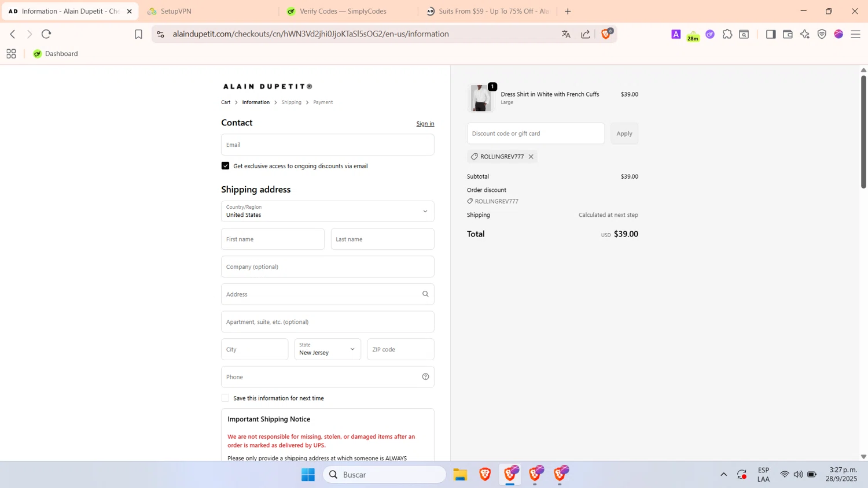Focus the Last name field
Screen dimensions: 868x488
pos(382,239)
